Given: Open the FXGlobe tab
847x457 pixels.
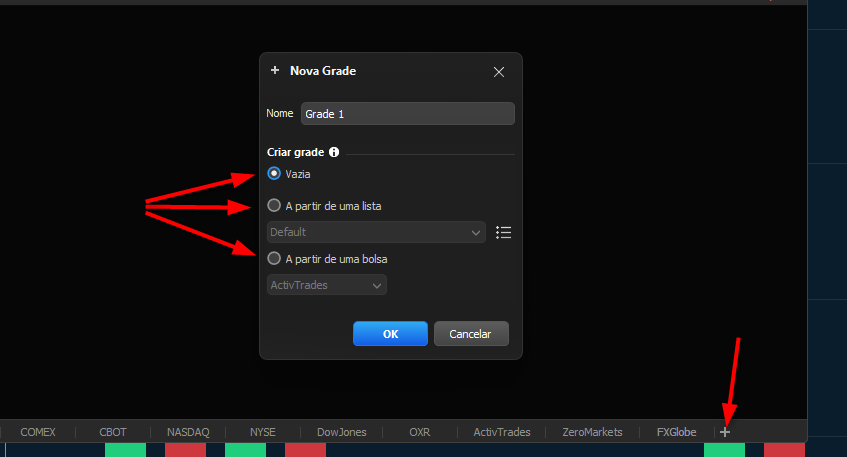Looking at the screenshot, I should [x=676, y=432].
